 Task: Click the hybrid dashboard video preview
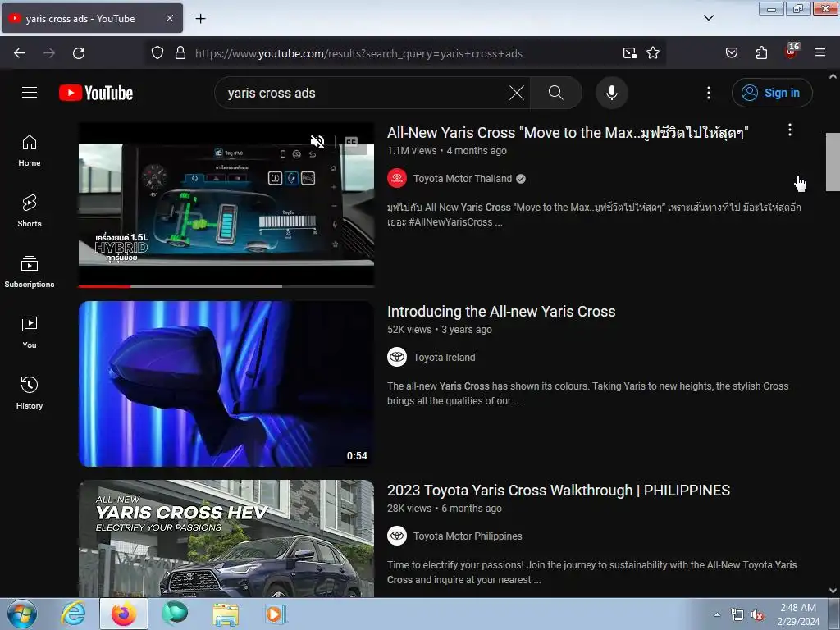point(226,204)
